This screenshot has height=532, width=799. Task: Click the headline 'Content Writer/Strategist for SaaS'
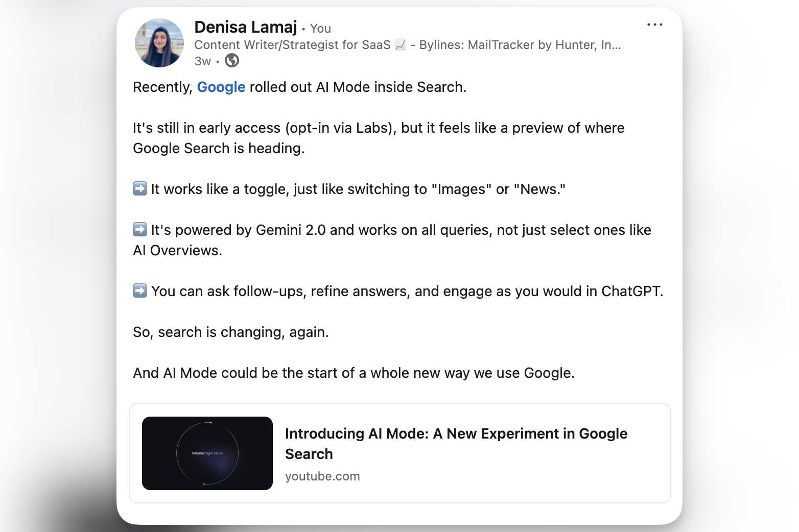click(x=292, y=45)
